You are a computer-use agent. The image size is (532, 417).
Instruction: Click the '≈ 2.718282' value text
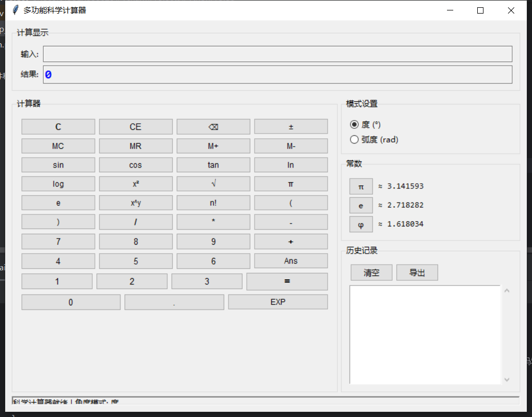pyautogui.click(x=401, y=205)
